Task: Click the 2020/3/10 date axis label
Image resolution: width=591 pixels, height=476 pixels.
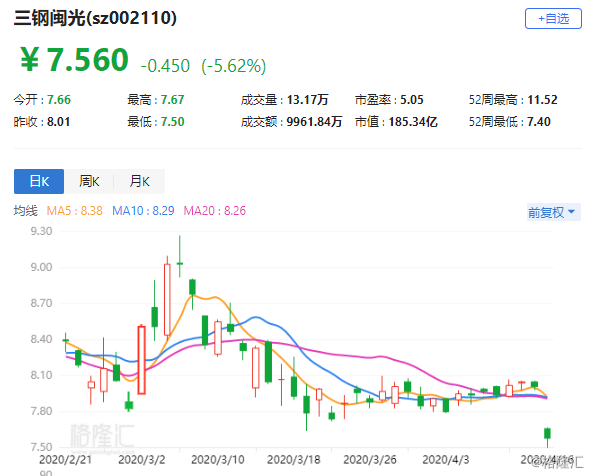Action: pos(218,459)
